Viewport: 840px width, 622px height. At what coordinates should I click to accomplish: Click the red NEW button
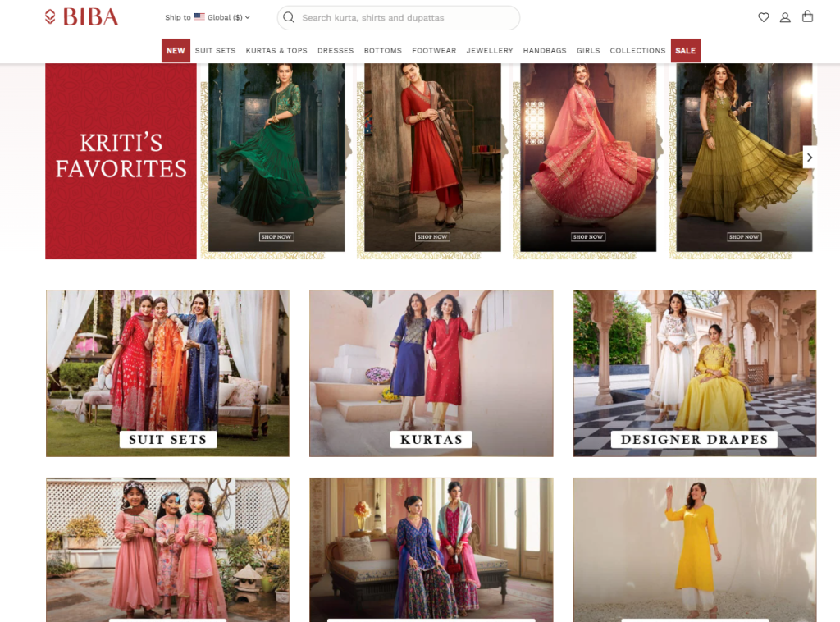coord(176,51)
